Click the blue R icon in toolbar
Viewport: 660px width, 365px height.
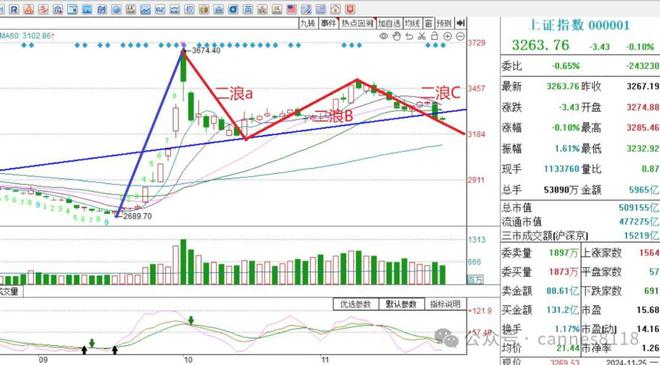click(13, 9)
